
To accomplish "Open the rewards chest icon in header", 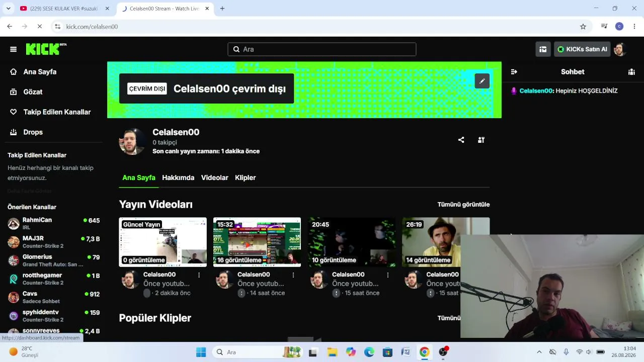I will (543, 49).
